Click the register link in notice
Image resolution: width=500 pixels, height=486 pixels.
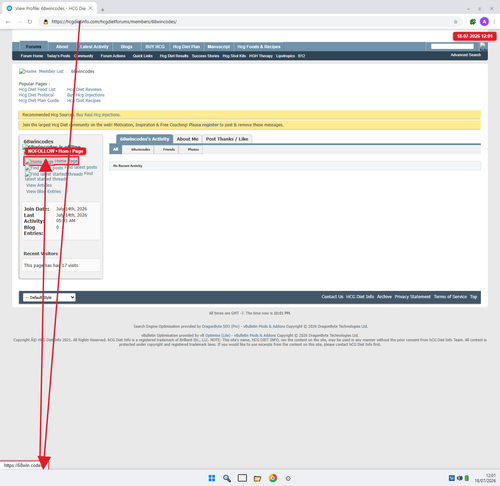[x=210, y=125]
